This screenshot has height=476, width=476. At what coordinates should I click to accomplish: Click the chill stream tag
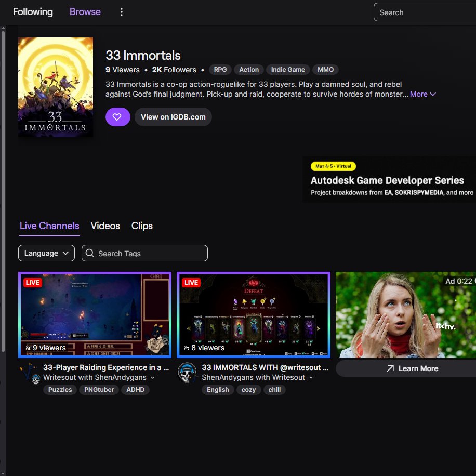(274, 390)
